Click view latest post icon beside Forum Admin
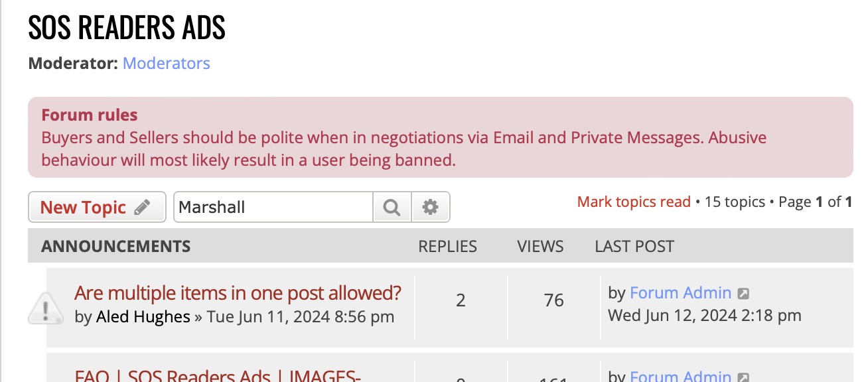 (744, 293)
